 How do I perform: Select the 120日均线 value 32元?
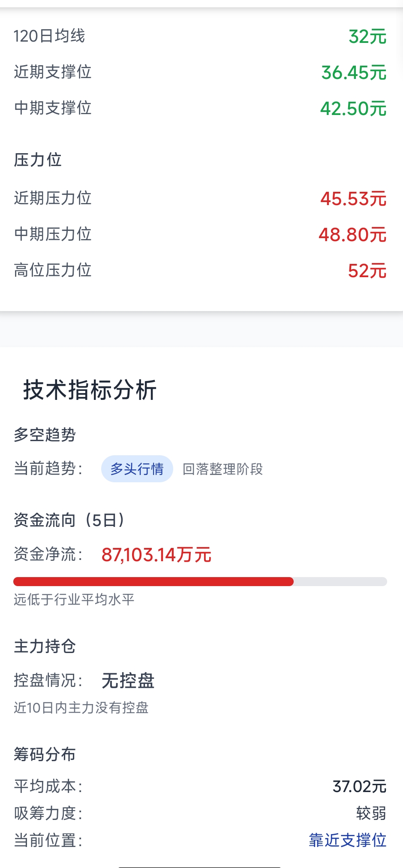pos(367,36)
